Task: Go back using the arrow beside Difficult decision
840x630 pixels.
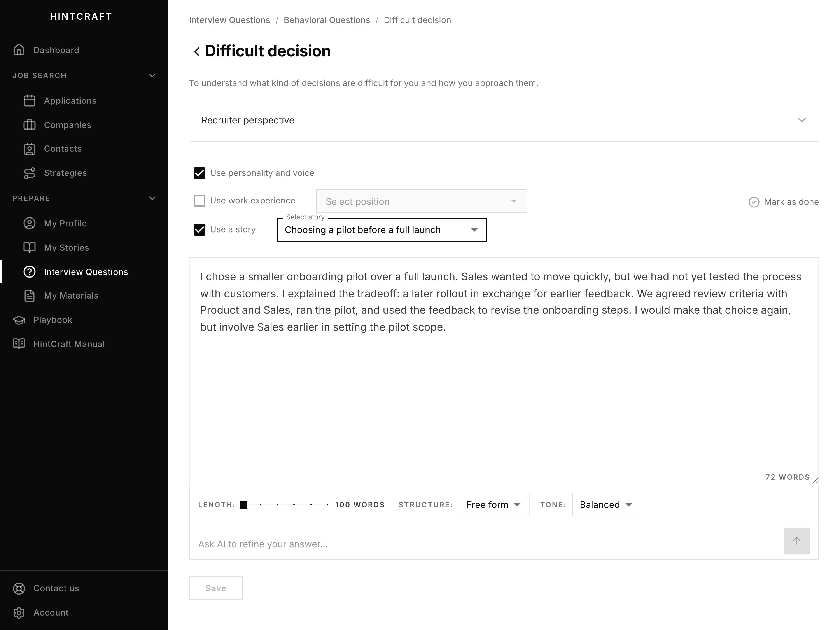Action: pyautogui.click(x=196, y=52)
